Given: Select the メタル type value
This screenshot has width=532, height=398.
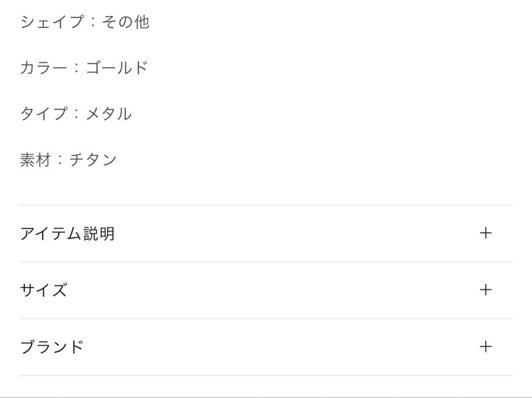Looking at the screenshot, I should tap(109, 114).
